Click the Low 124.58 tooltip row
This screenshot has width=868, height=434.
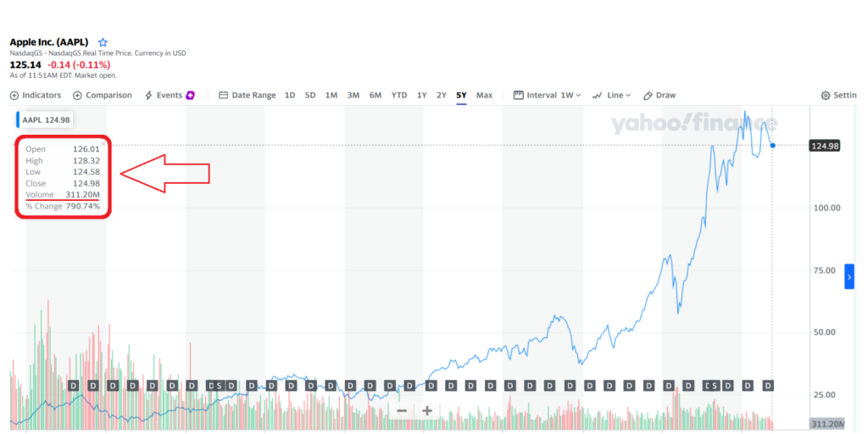[63, 171]
